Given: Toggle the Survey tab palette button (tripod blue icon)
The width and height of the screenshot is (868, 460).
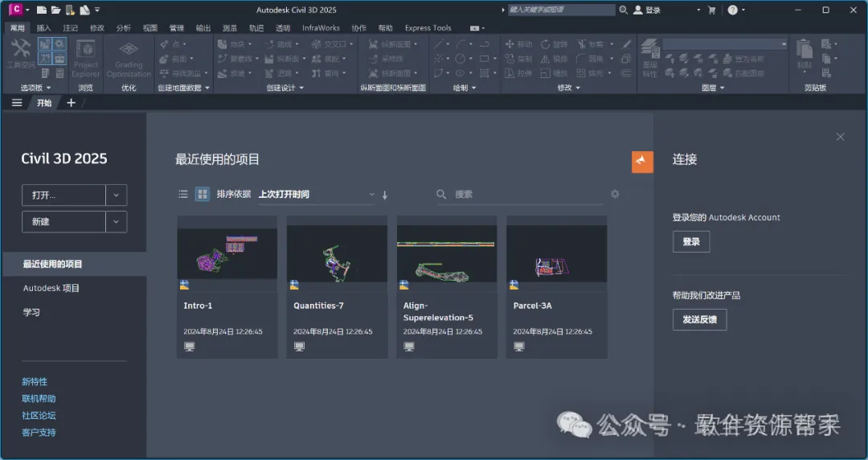Looking at the screenshot, I should (45, 58).
